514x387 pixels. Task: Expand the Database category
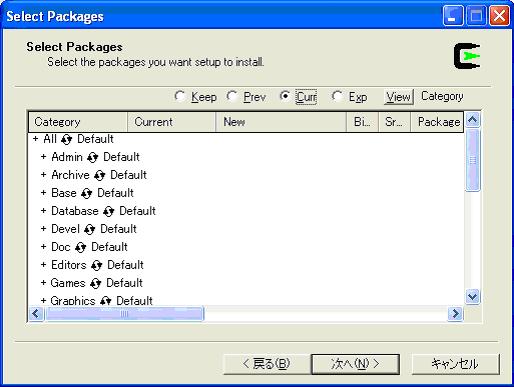coord(43,211)
